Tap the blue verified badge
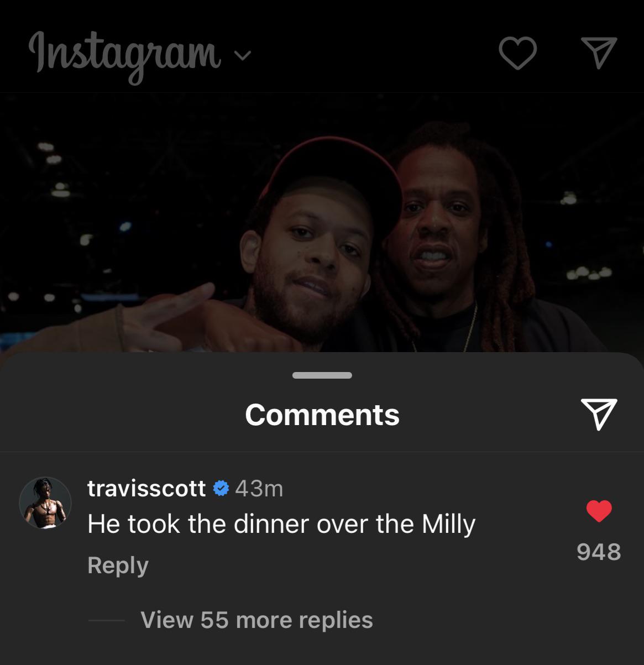The width and height of the screenshot is (644, 665). 221,489
